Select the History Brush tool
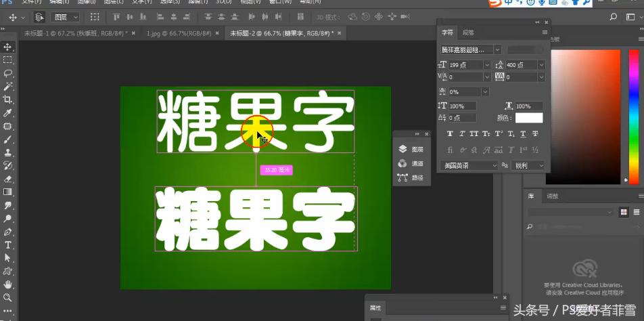The height and width of the screenshot is (321, 644). [7, 166]
